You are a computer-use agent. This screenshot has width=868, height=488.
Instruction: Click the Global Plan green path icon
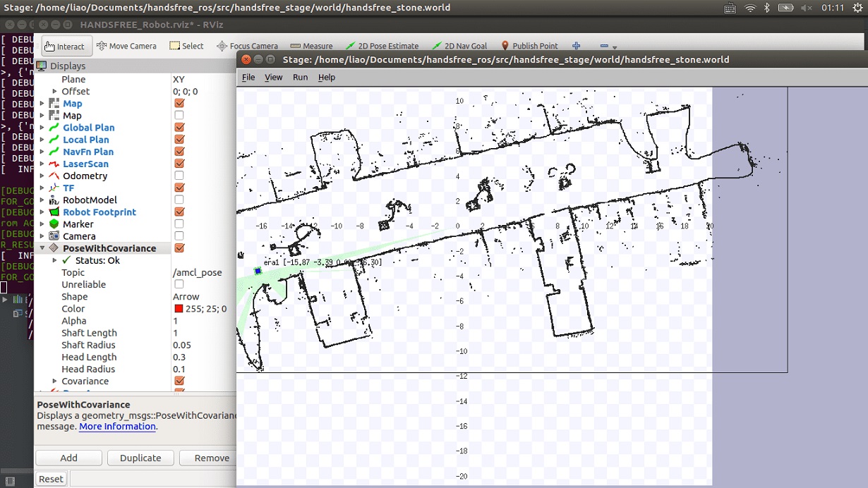point(54,128)
